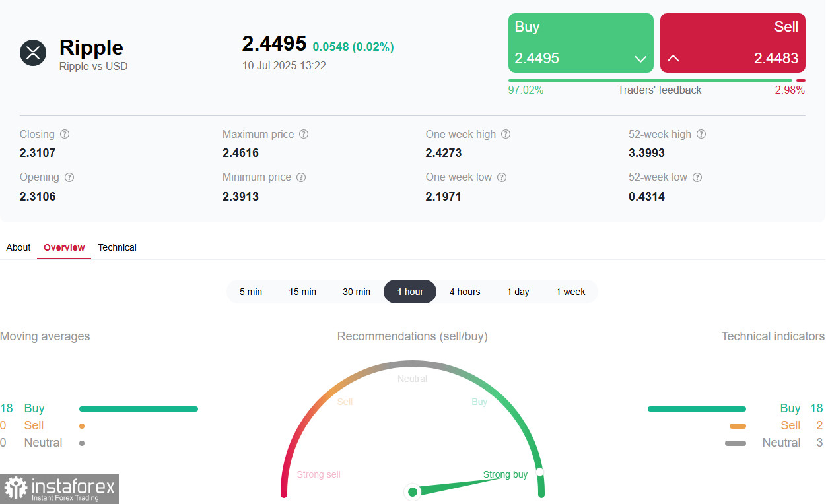Select the 1 hour timeframe
The width and height of the screenshot is (826, 504).
(410, 292)
